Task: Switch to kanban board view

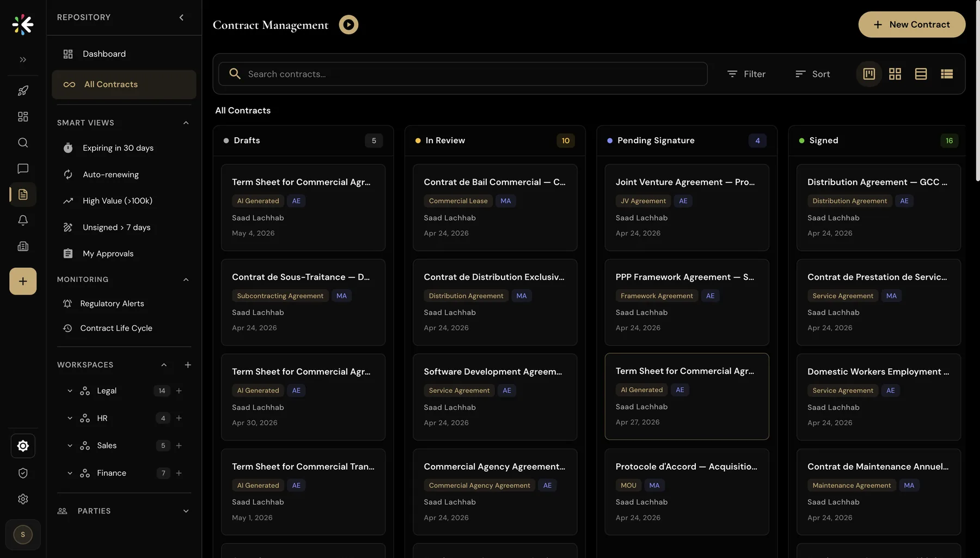Action: [869, 74]
